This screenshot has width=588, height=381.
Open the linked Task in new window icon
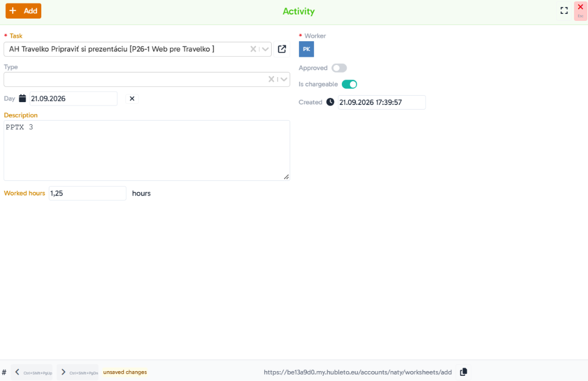tap(282, 49)
